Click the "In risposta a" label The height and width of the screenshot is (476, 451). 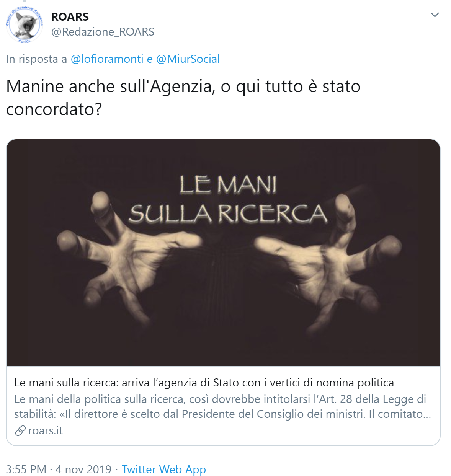[x=36, y=59]
